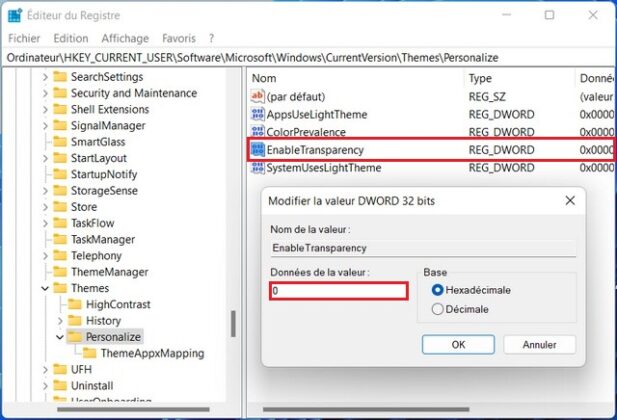Expand the History subkey

[x=60, y=321]
